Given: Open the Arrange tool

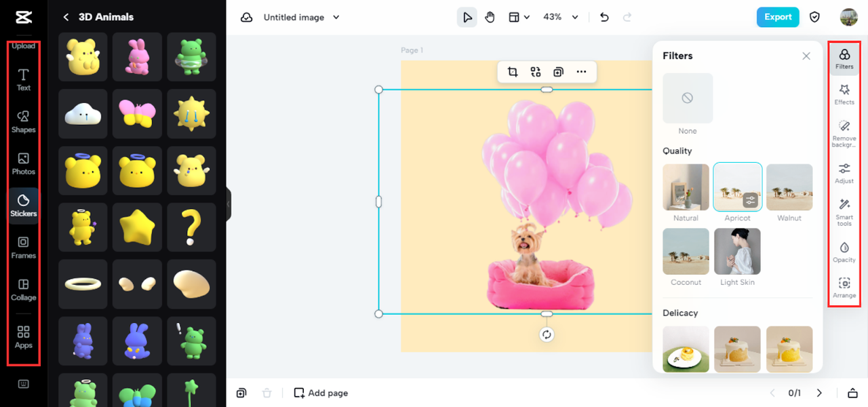Looking at the screenshot, I should click(844, 288).
